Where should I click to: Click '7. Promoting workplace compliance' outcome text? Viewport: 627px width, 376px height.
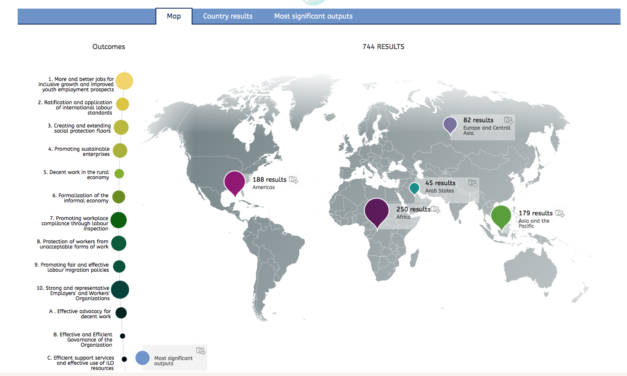75,223
